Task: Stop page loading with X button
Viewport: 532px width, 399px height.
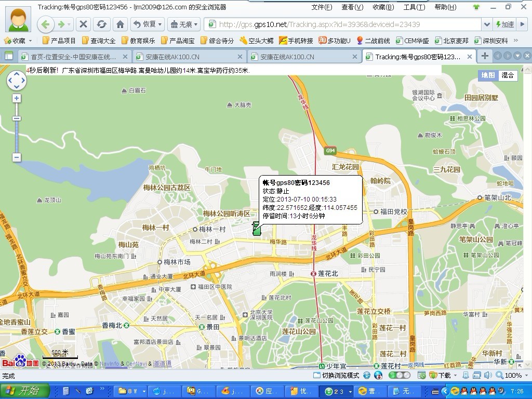Action: point(83,24)
